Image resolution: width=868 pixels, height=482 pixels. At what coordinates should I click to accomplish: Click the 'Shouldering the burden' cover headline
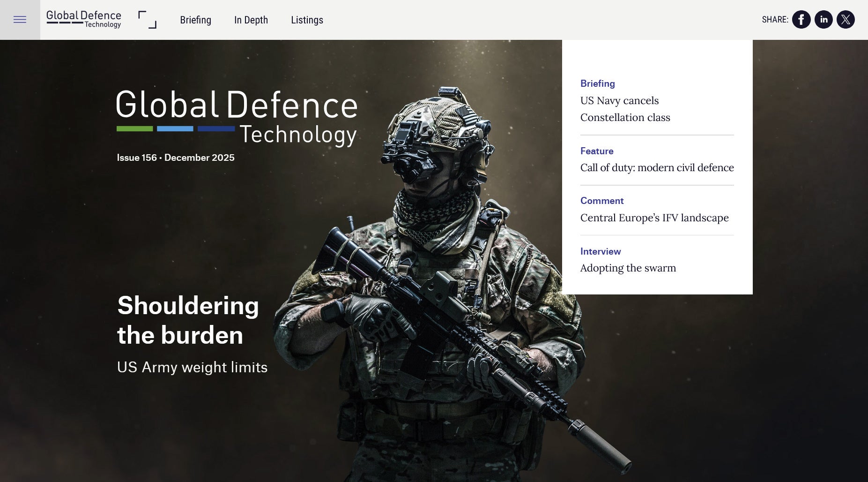click(x=188, y=320)
